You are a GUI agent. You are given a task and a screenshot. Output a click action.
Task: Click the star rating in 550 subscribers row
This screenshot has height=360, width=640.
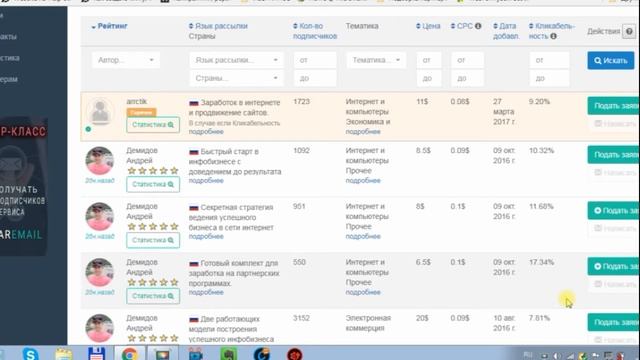(153, 282)
